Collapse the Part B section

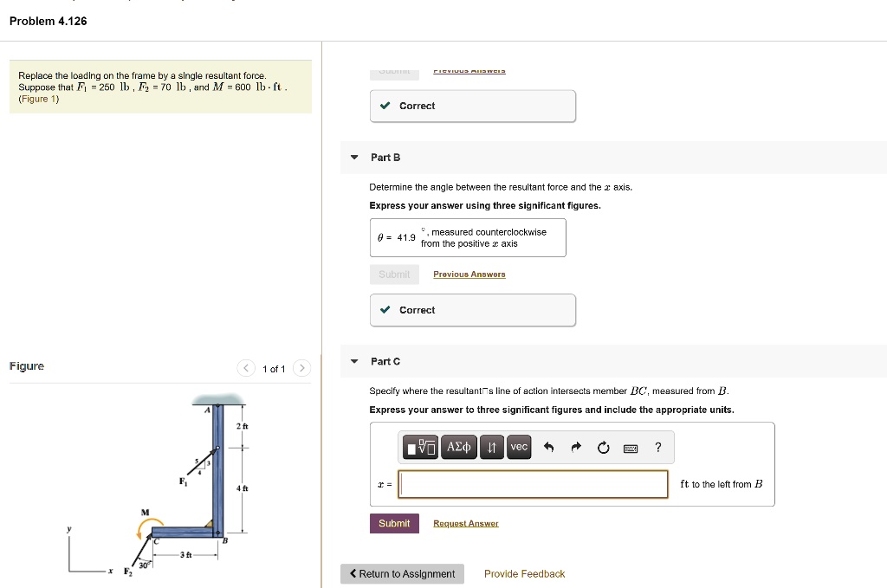[354, 157]
